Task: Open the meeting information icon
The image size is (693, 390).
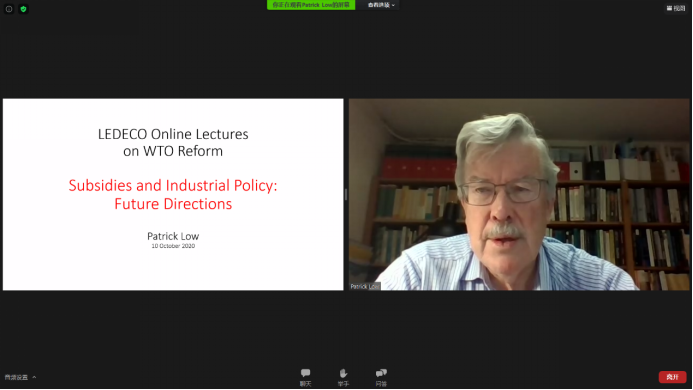Action: [9, 9]
